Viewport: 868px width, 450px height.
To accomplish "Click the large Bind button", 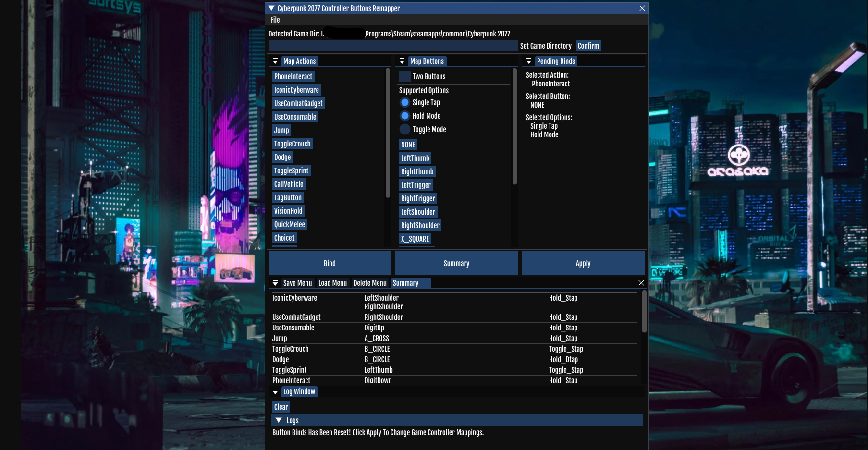I will 330,263.
